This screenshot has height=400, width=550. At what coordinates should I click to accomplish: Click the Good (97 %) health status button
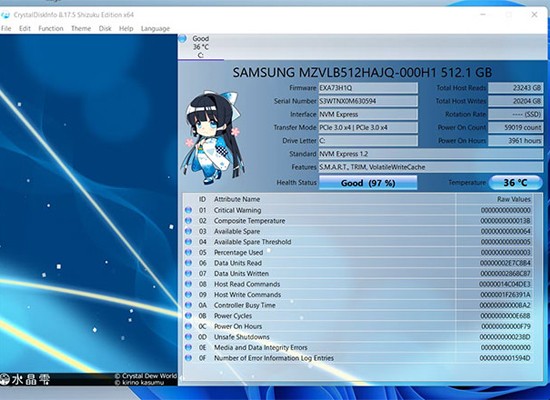pos(368,183)
